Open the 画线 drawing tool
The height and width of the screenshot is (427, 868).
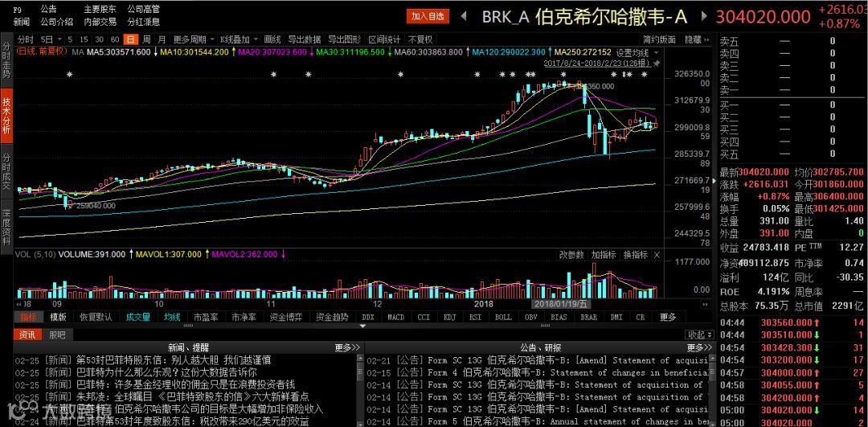[x=272, y=40]
